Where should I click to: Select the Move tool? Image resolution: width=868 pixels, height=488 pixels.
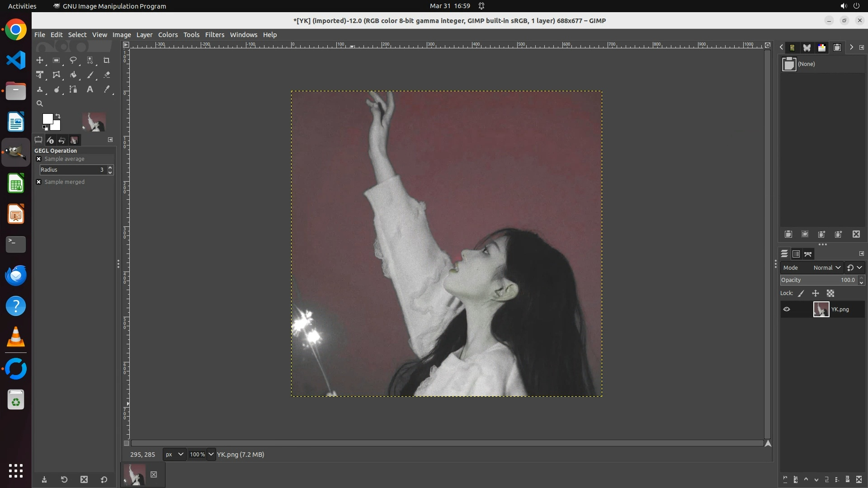pos(40,60)
